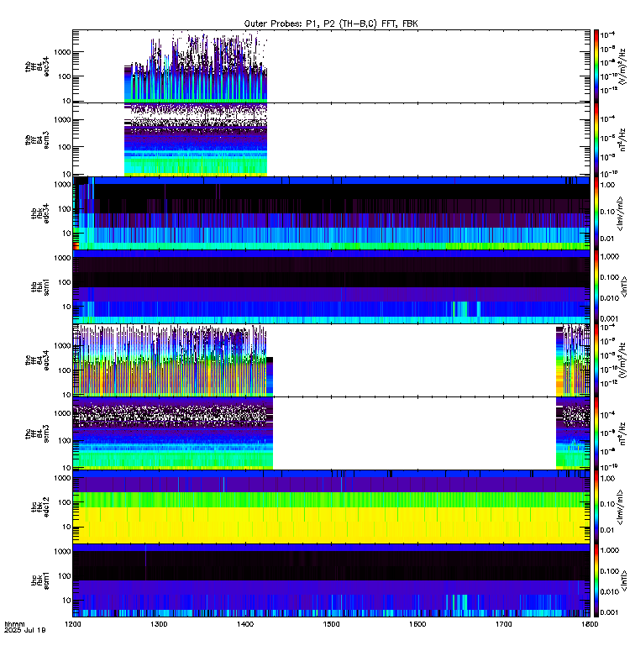Click the "1400" time axis label

coord(245,624)
